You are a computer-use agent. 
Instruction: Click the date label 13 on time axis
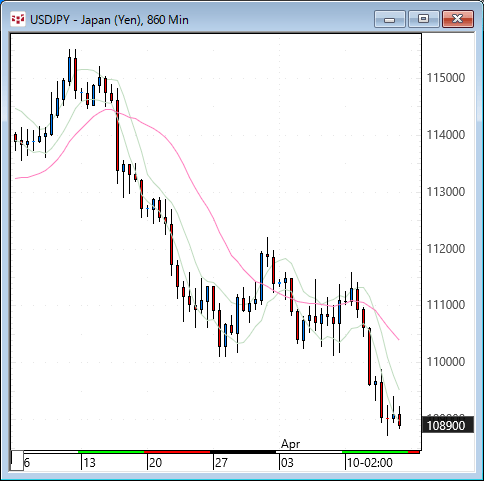[x=89, y=463]
